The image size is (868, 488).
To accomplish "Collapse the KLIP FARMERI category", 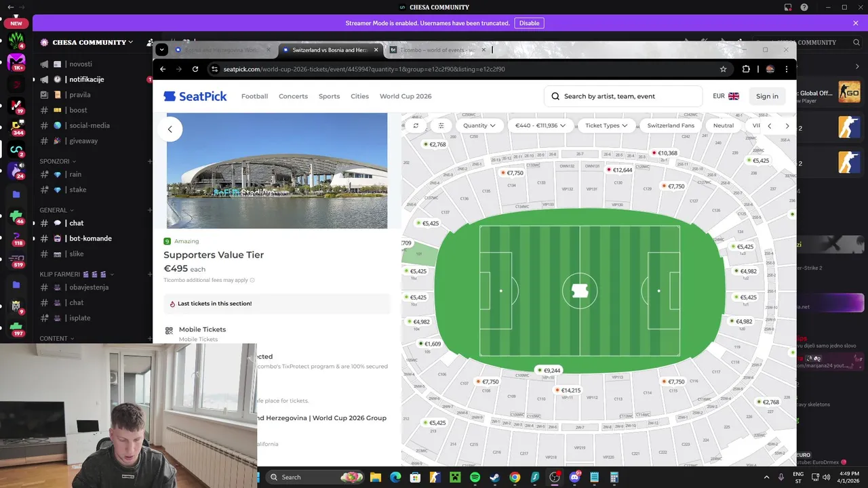I will coord(77,274).
